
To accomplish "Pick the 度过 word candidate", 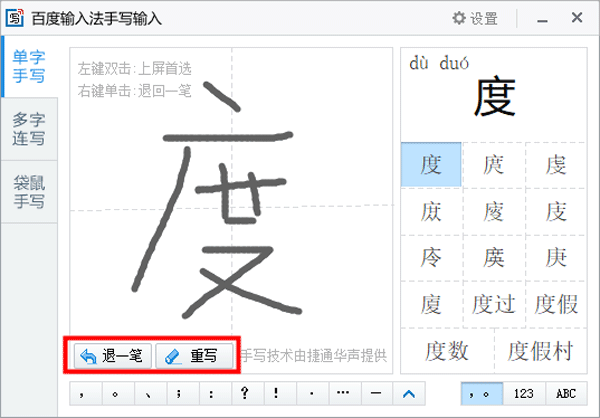I will pyautogui.click(x=494, y=304).
